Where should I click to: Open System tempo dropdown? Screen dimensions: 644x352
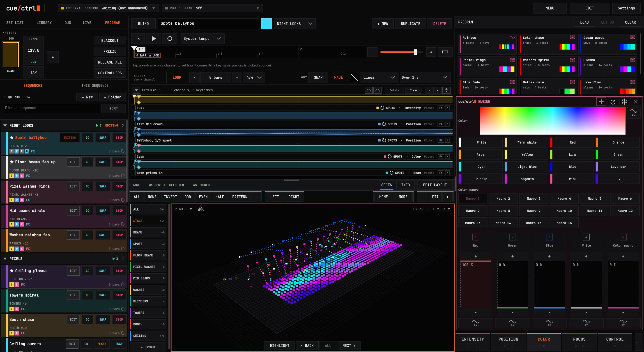(202, 39)
